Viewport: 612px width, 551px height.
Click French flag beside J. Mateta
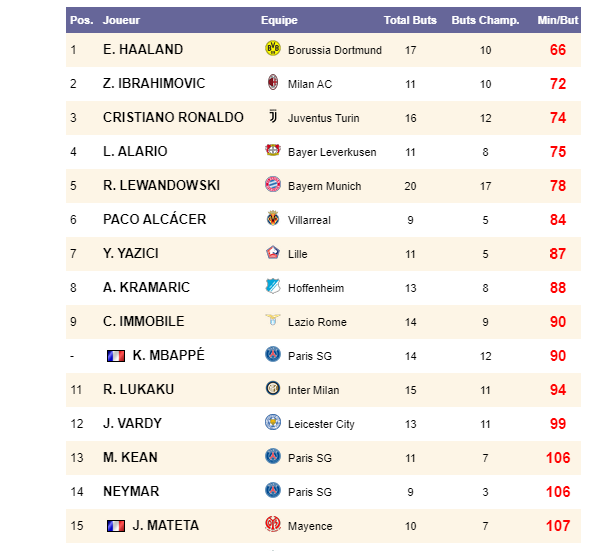[x=115, y=526]
